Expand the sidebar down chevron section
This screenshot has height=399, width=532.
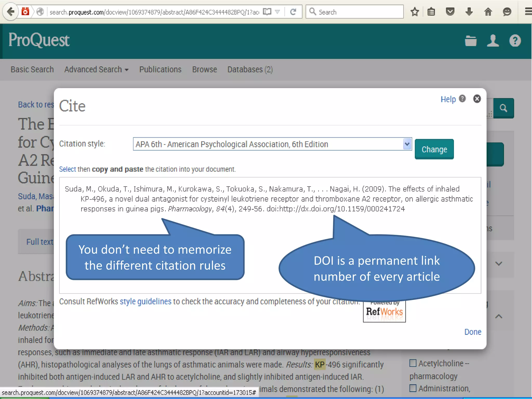point(498,263)
